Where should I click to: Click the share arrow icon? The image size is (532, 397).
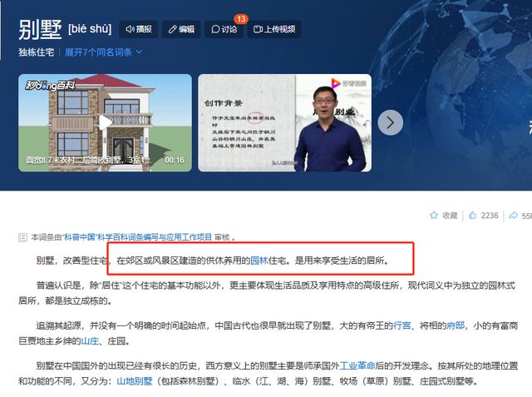(514, 216)
